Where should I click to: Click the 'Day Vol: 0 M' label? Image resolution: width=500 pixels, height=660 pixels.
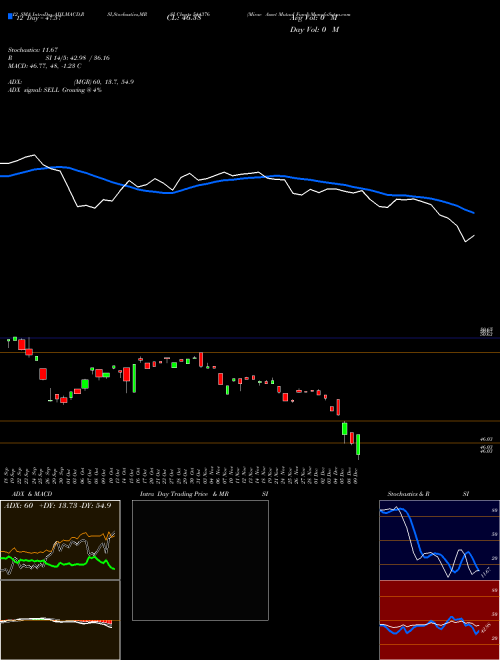[x=314, y=29]
